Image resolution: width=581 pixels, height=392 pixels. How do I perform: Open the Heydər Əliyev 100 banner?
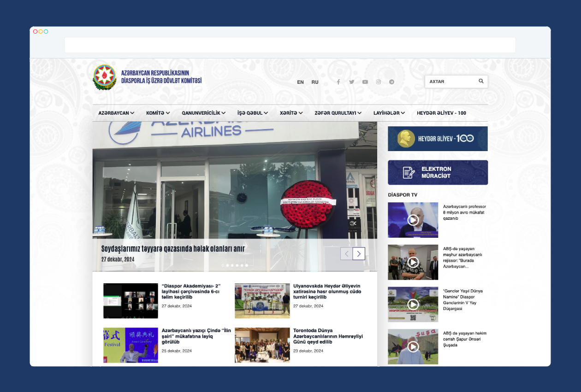point(438,139)
